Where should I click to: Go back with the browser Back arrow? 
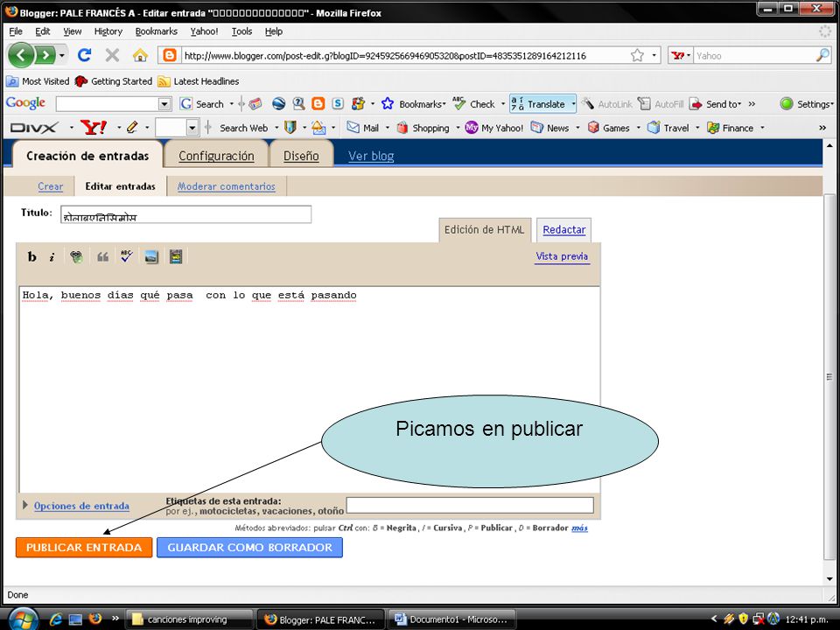point(21,55)
